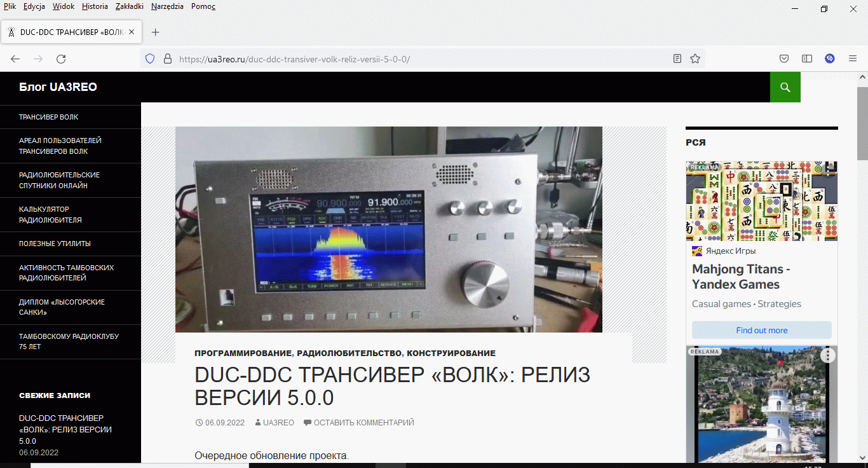Open ТРАНСИВЕР ВОЛК sidebar link
This screenshot has height=468, width=868.
(x=49, y=117)
